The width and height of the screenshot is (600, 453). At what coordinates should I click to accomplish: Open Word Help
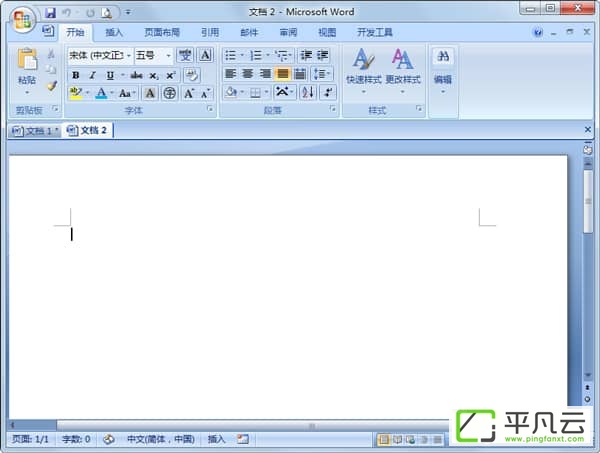tap(538, 32)
